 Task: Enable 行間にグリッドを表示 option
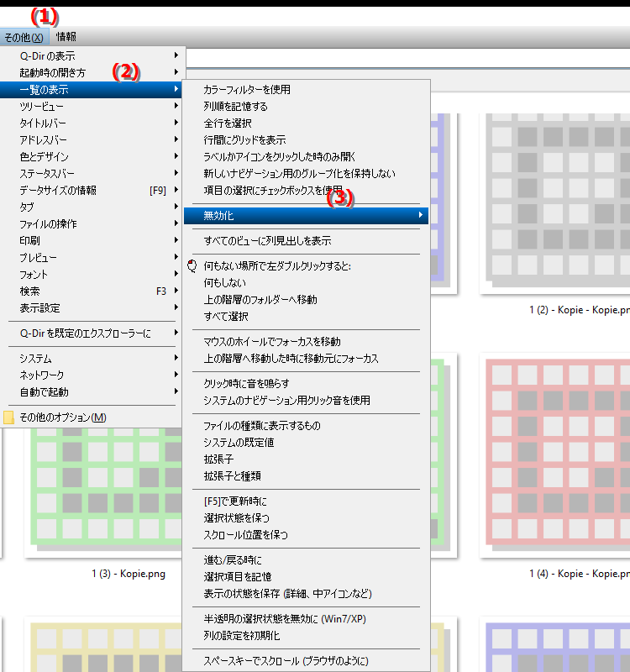[244, 140]
